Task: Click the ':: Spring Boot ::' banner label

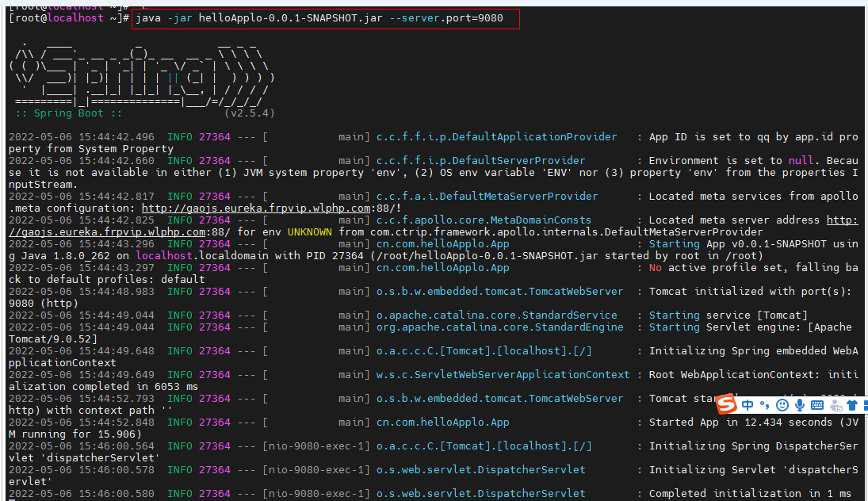Action: 69,113
